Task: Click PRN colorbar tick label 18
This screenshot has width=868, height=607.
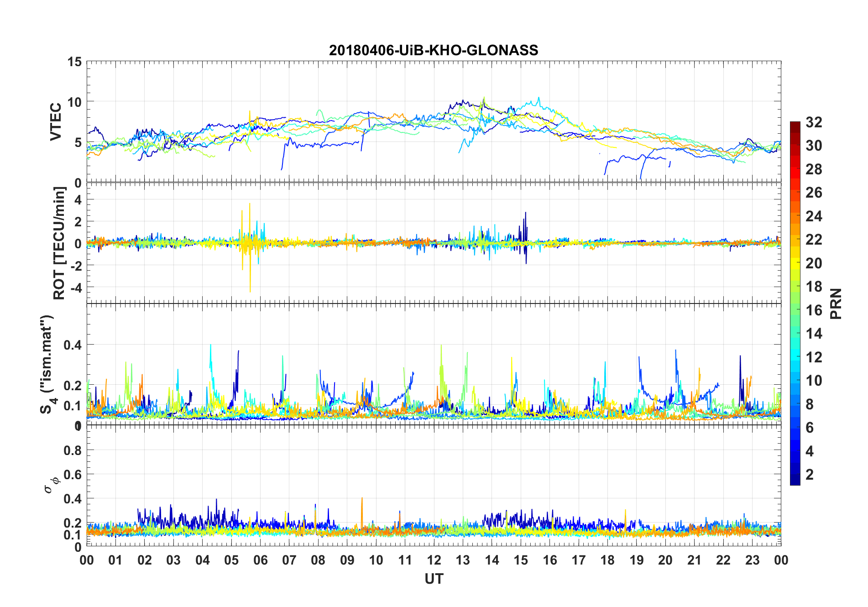Action: click(814, 287)
